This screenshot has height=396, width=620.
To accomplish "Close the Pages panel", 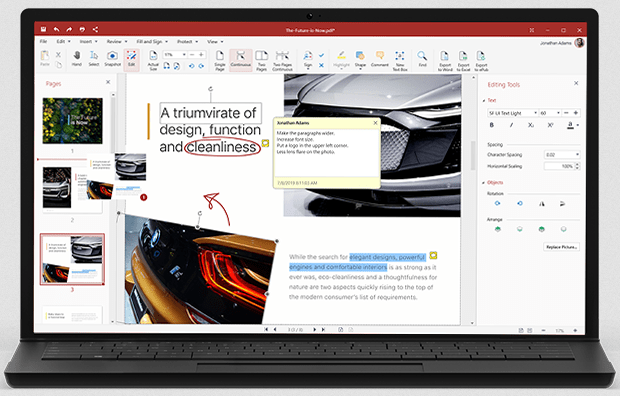I will tap(108, 82).
